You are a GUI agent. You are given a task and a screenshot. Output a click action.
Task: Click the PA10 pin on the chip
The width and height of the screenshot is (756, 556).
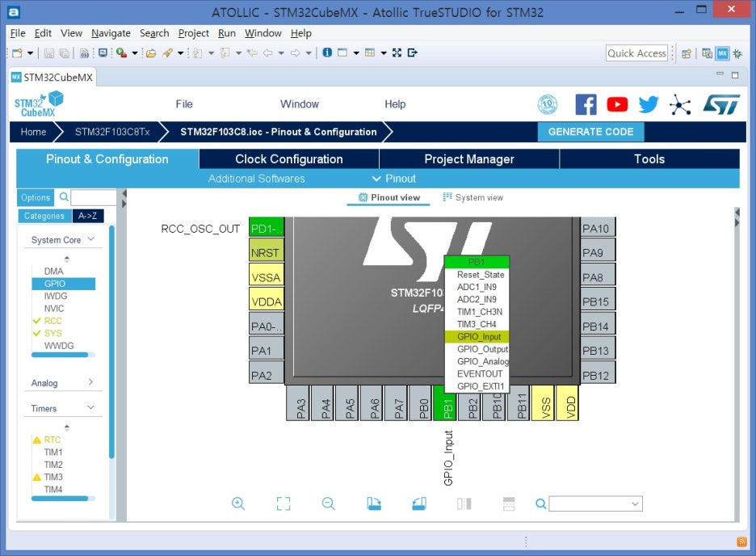click(x=597, y=228)
